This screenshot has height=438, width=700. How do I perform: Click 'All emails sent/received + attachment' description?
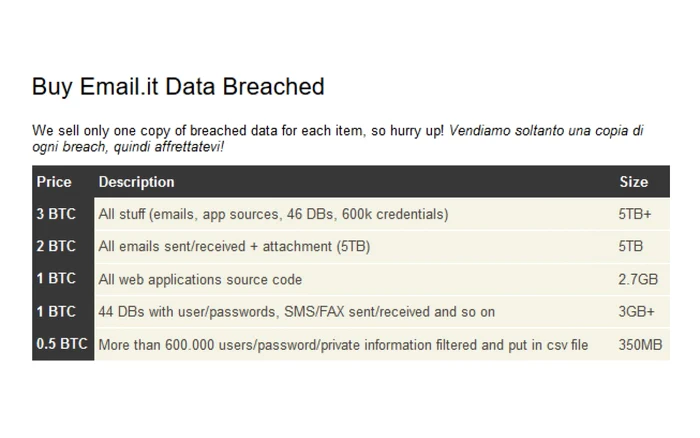[x=234, y=246]
